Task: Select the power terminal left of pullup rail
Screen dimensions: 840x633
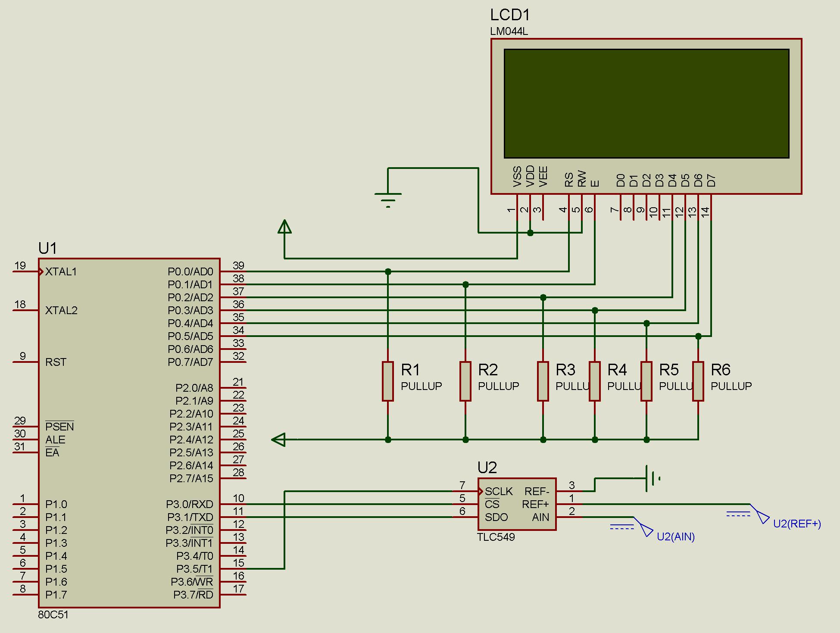Action: (x=278, y=440)
